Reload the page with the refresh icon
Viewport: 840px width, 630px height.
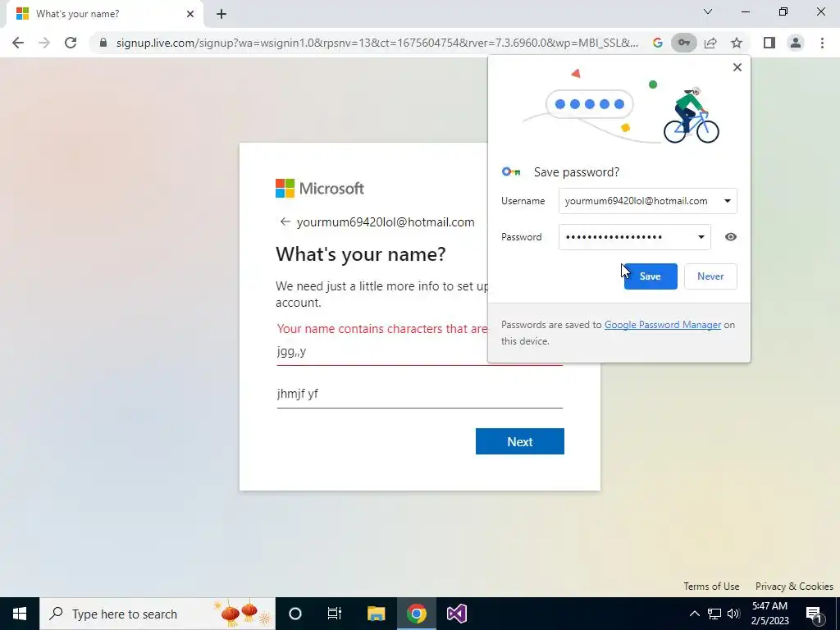pyautogui.click(x=71, y=43)
